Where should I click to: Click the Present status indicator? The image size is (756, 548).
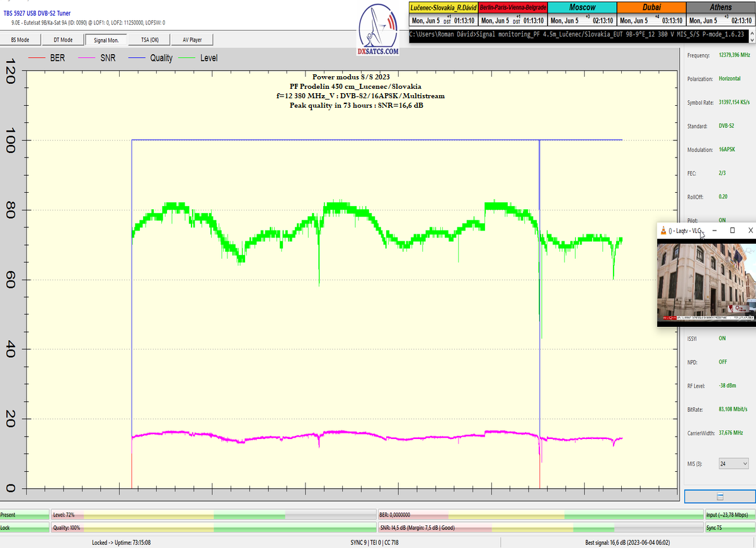coord(25,515)
